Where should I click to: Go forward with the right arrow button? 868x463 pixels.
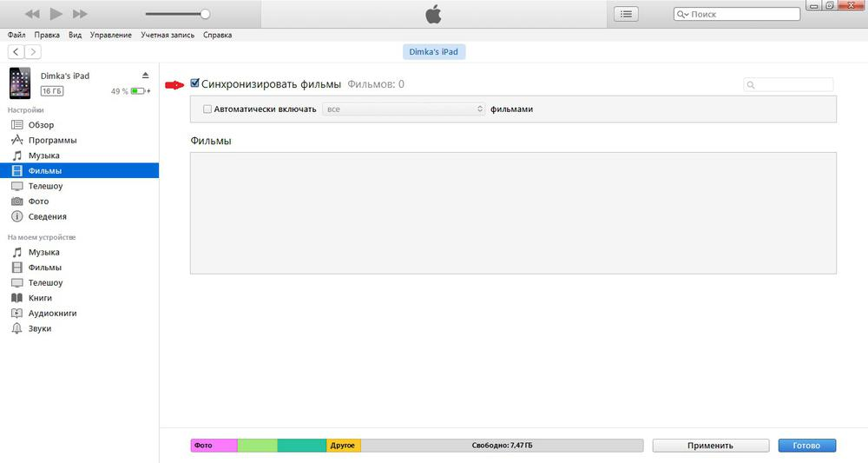click(x=33, y=51)
